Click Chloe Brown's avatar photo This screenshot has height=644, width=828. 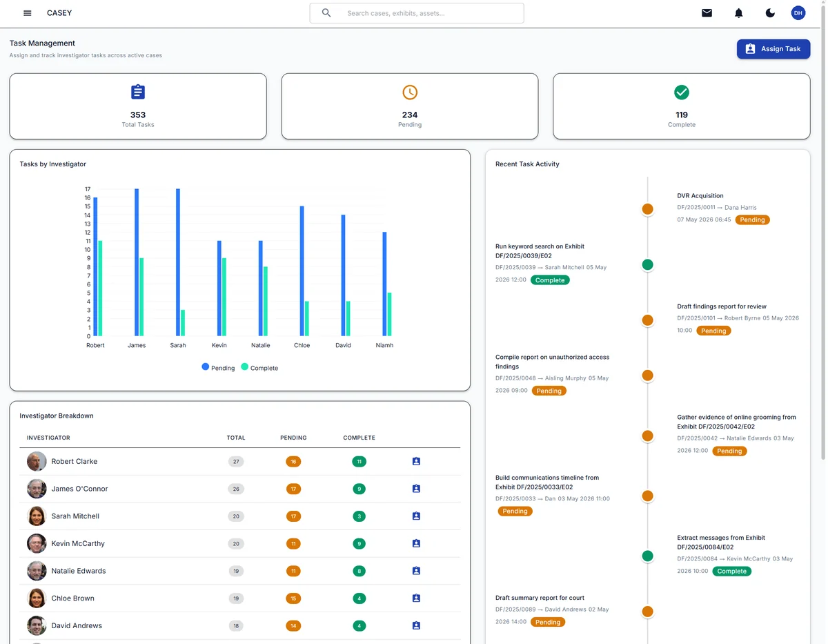37,598
